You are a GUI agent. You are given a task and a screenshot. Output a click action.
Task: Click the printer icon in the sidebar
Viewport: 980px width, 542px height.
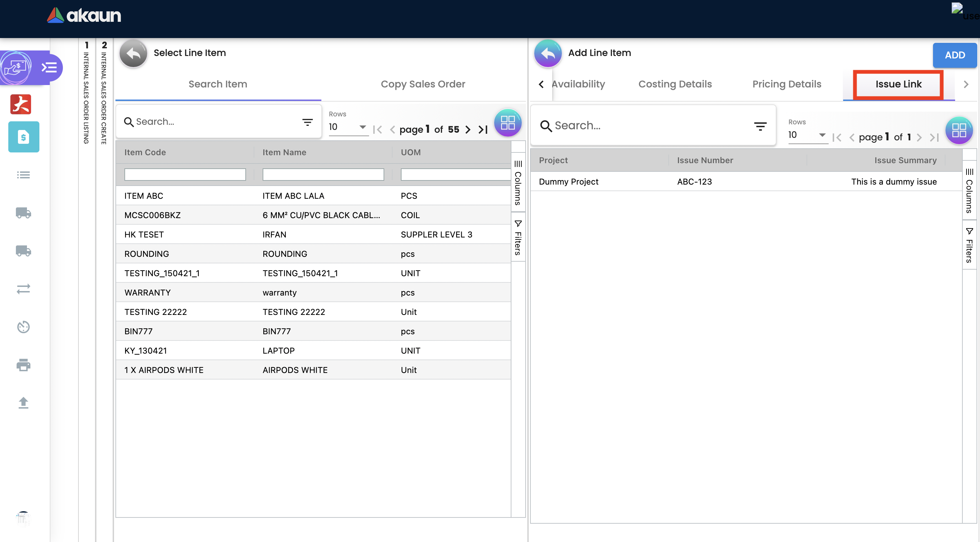tap(23, 365)
